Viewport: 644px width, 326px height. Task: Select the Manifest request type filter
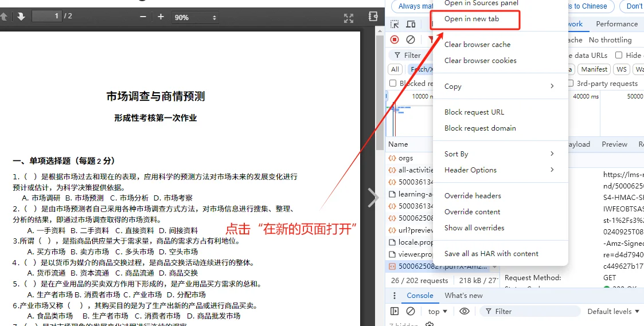pyautogui.click(x=594, y=69)
